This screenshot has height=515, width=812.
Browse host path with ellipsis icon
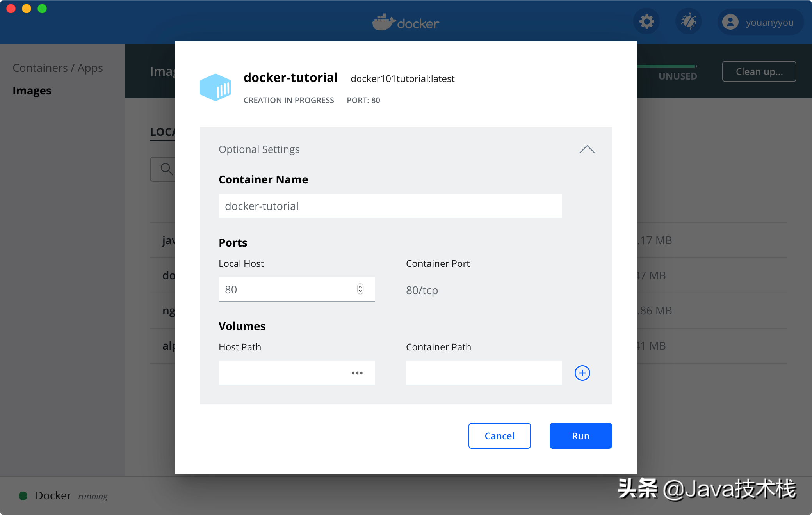pos(357,373)
